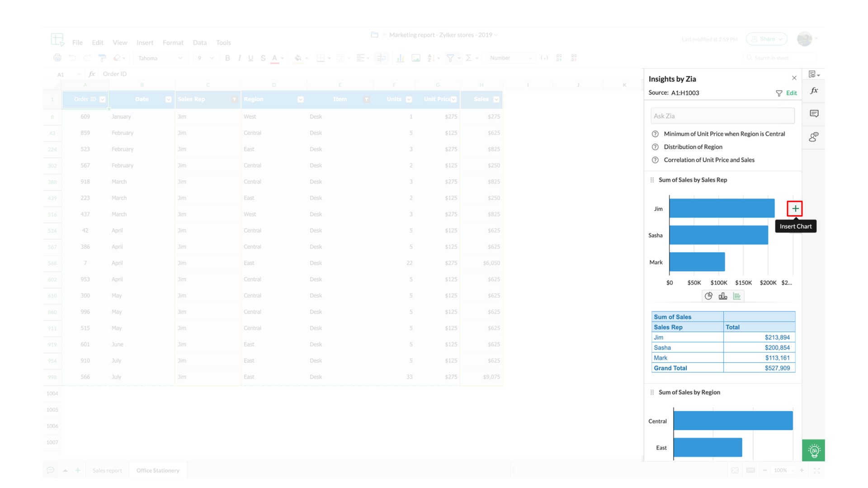Screen dimensions: 868x488
Task: Open the Tahoma font family dropdown
Action: tap(160, 58)
